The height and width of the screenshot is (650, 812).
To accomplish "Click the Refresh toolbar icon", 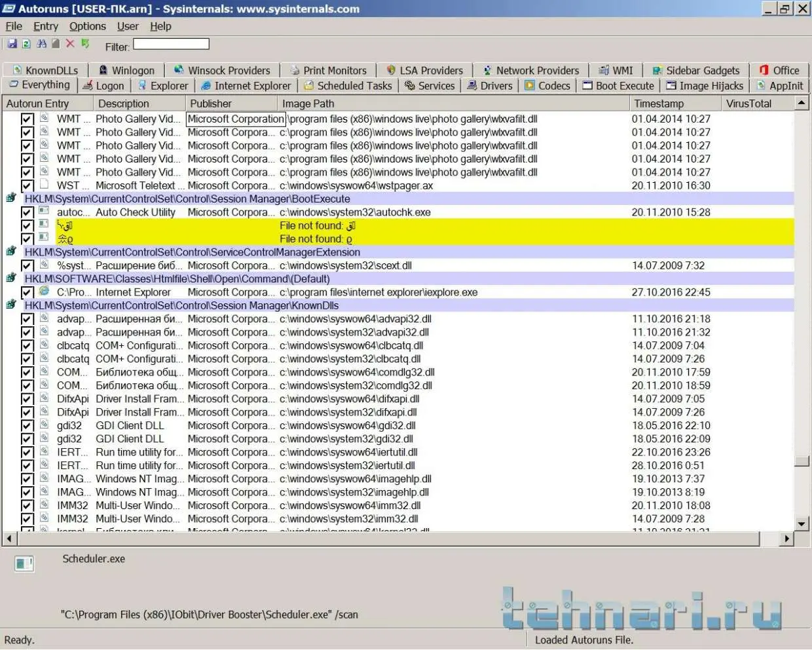I will point(26,44).
